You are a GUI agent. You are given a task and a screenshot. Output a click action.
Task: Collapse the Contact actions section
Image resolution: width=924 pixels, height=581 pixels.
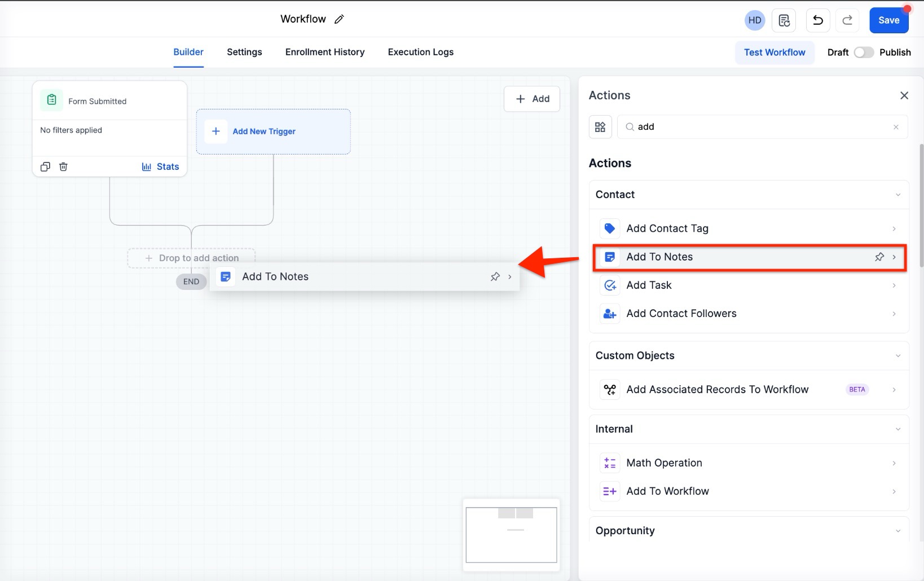[x=897, y=195]
